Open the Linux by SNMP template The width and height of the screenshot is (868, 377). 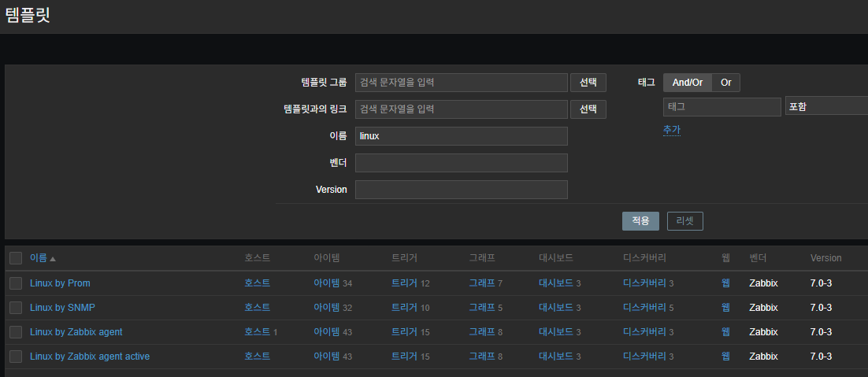point(62,308)
